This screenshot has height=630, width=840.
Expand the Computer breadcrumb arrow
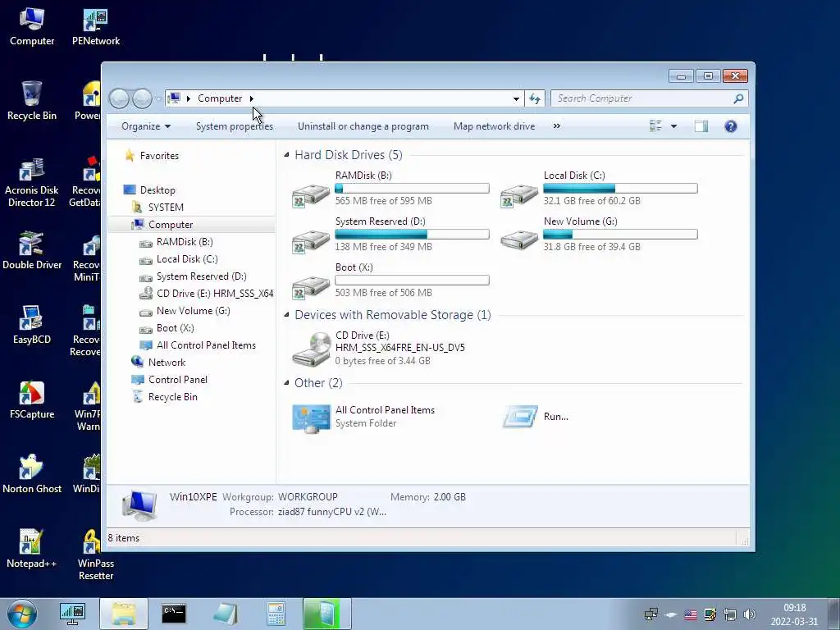[251, 98]
